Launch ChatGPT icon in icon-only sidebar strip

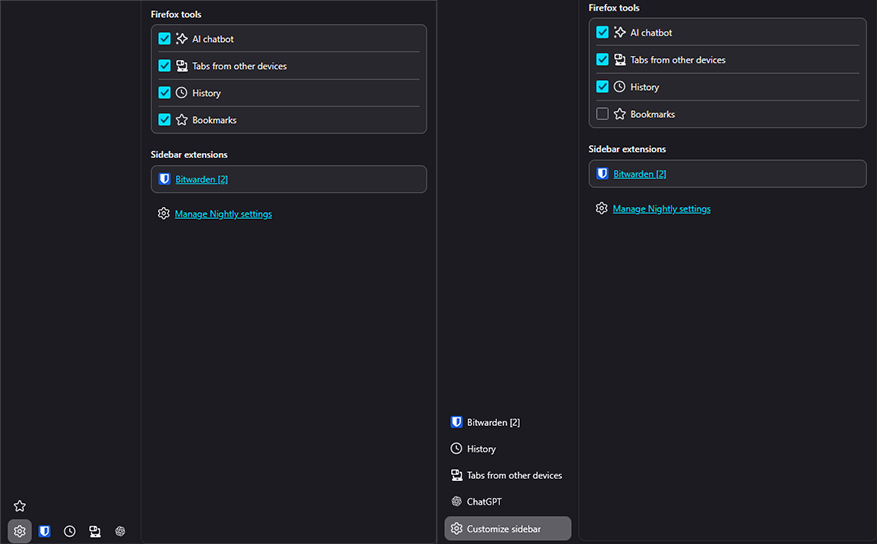coord(120,531)
